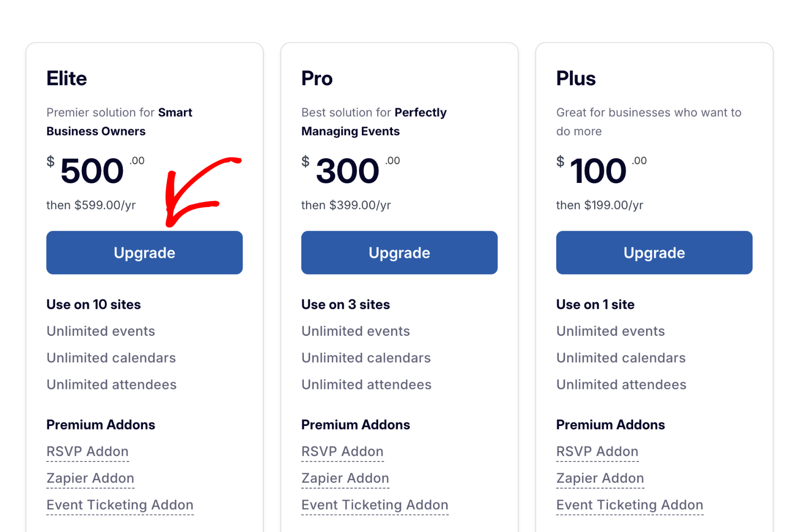Open the RSVP Addon link under Elite
789x532 pixels.
click(x=87, y=451)
